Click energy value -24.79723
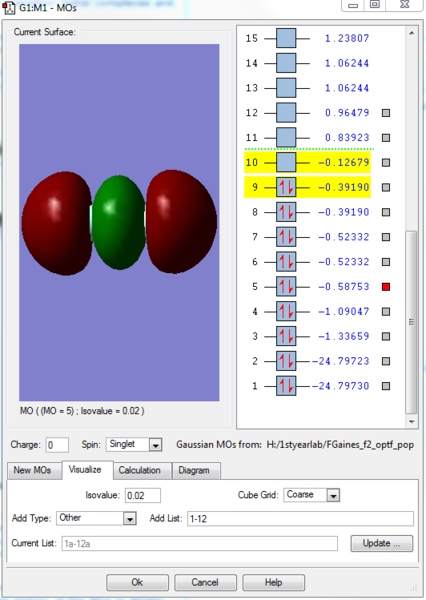Viewport: 426px width, 600px height. [x=341, y=362]
